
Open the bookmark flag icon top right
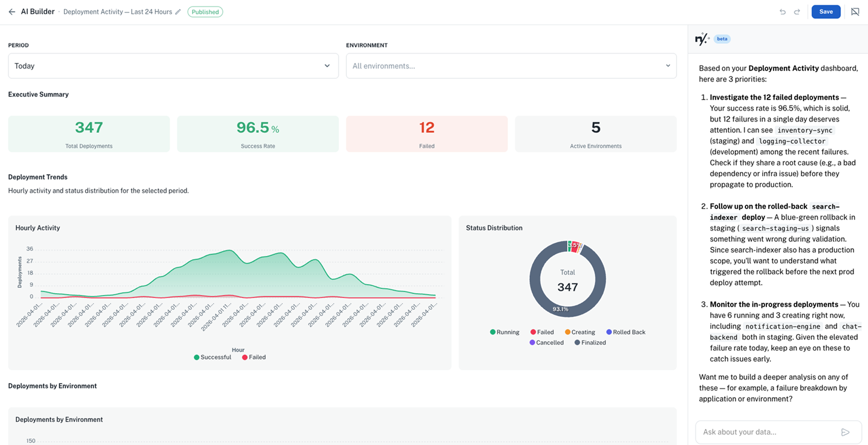pyautogui.click(x=855, y=12)
